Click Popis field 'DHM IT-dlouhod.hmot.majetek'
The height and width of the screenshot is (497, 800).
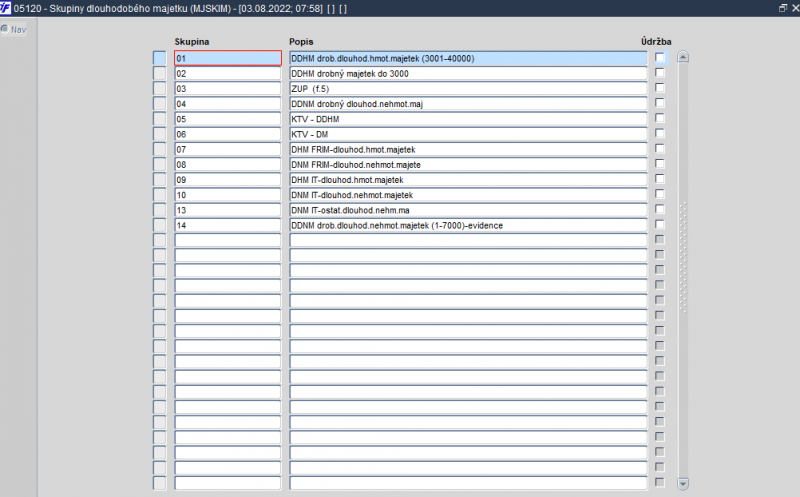coord(468,180)
